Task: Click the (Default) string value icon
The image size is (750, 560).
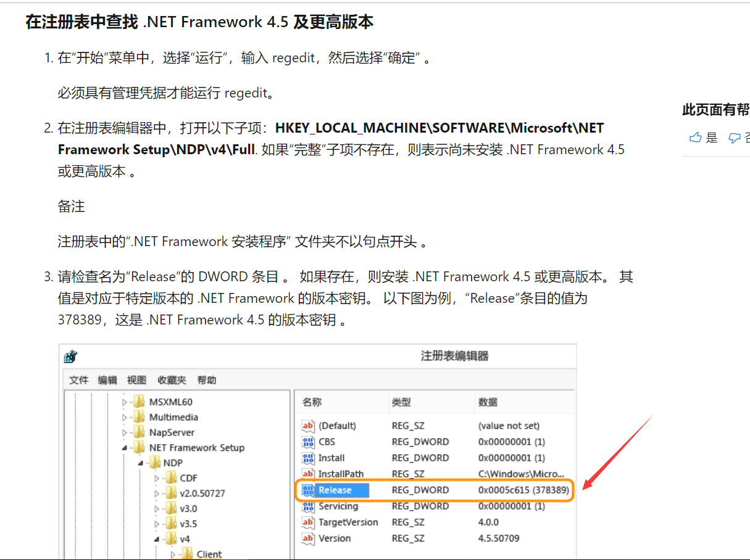Action: (x=308, y=426)
